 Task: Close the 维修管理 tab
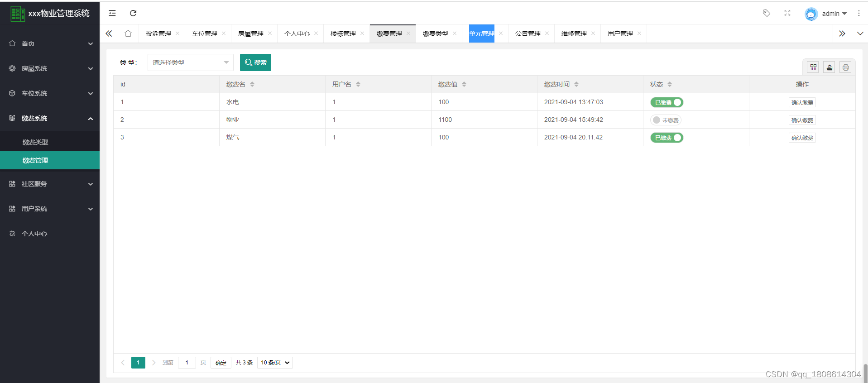coord(593,33)
